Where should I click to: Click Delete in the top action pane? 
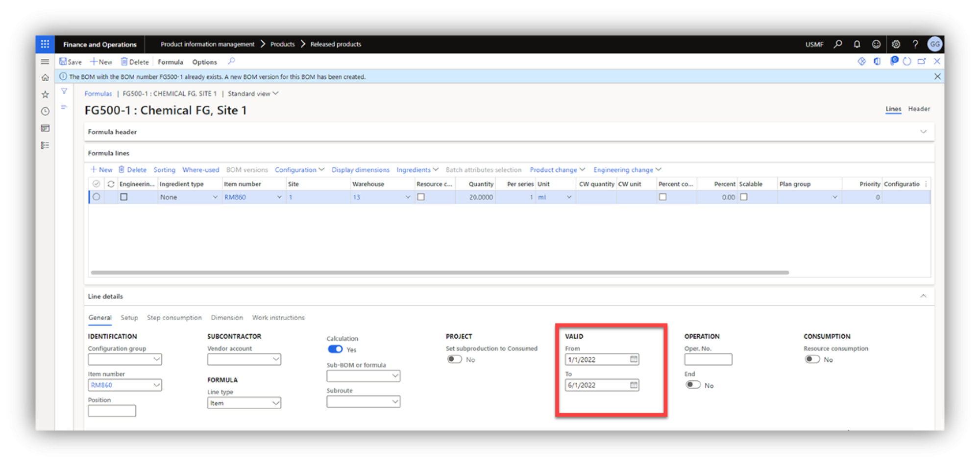click(135, 62)
